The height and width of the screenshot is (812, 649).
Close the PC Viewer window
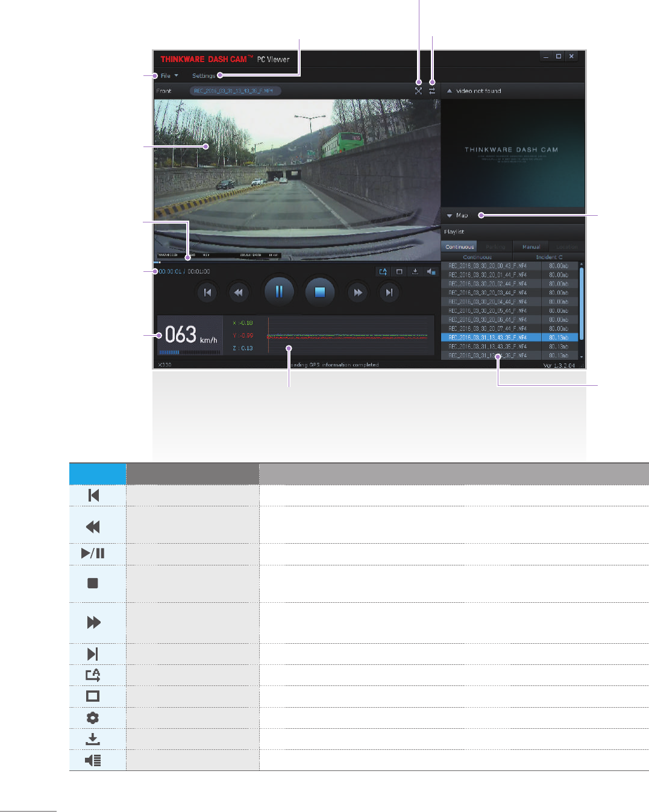pos(571,57)
